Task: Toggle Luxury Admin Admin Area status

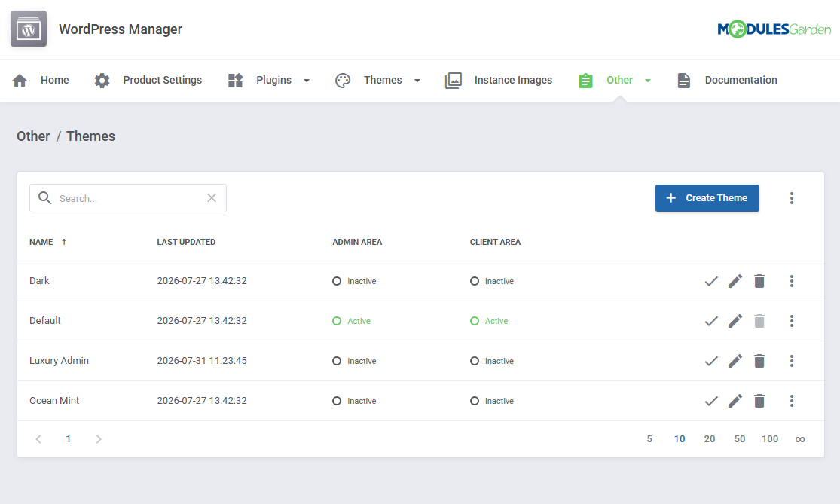Action: [x=354, y=361]
